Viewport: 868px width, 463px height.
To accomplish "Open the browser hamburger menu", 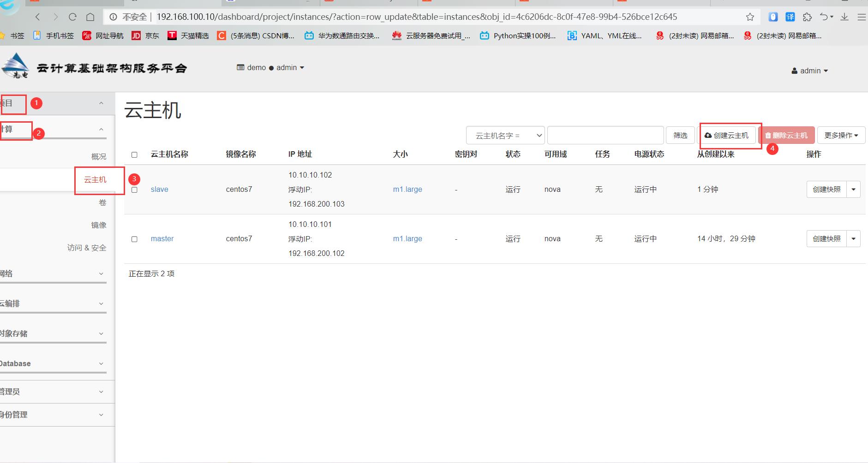I will coord(861,17).
